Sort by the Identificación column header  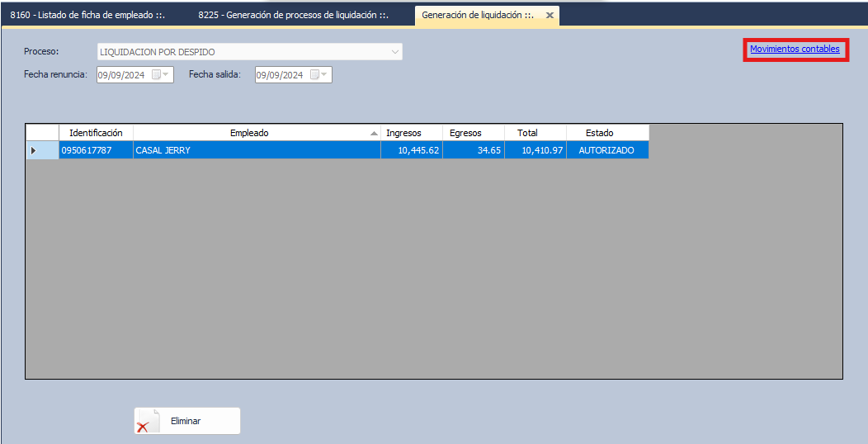pyautogui.click(x=96, y=133)
